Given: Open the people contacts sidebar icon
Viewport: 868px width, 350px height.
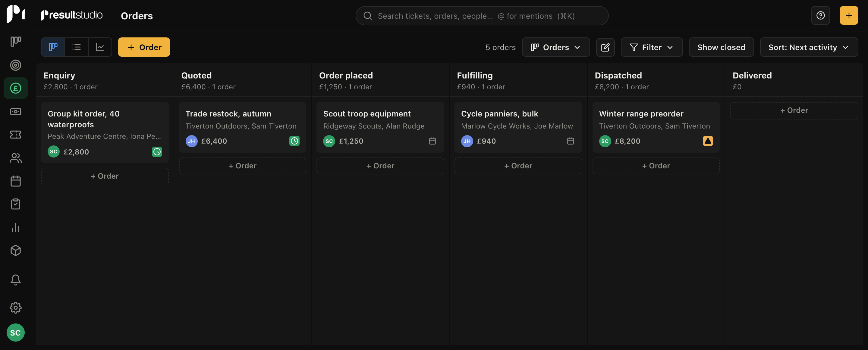Looking at the screenshot, I should [x=15, y=158].
